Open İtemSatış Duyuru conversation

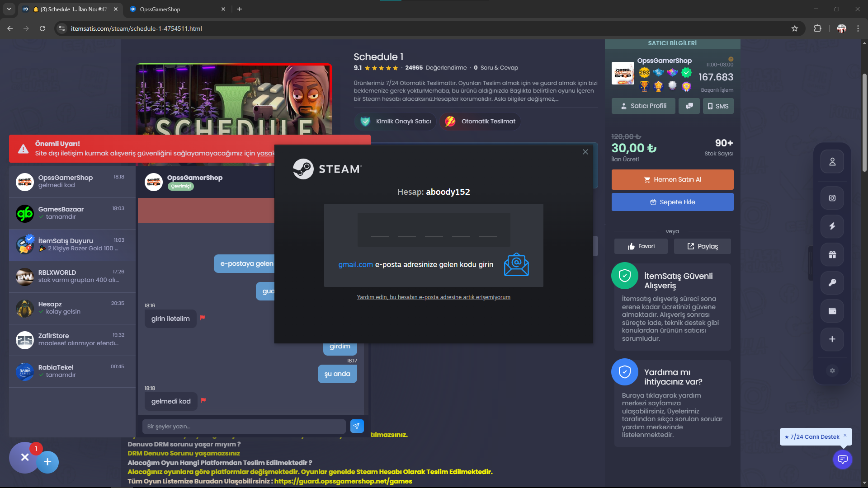point(72,245)
